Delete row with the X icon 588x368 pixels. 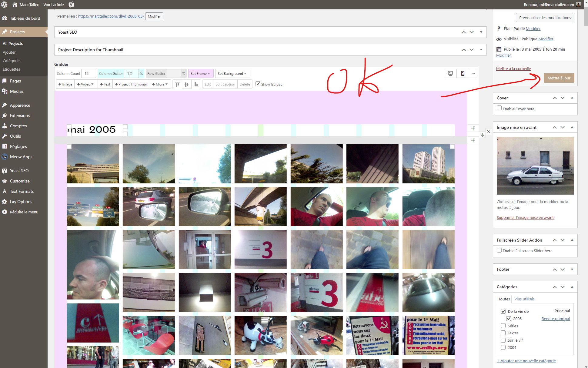click(488, 132)
